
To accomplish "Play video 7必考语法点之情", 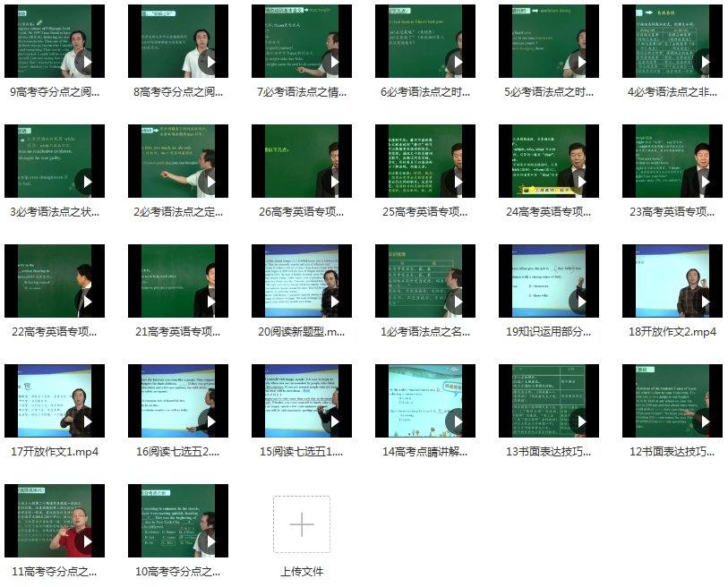I will 333,63.
